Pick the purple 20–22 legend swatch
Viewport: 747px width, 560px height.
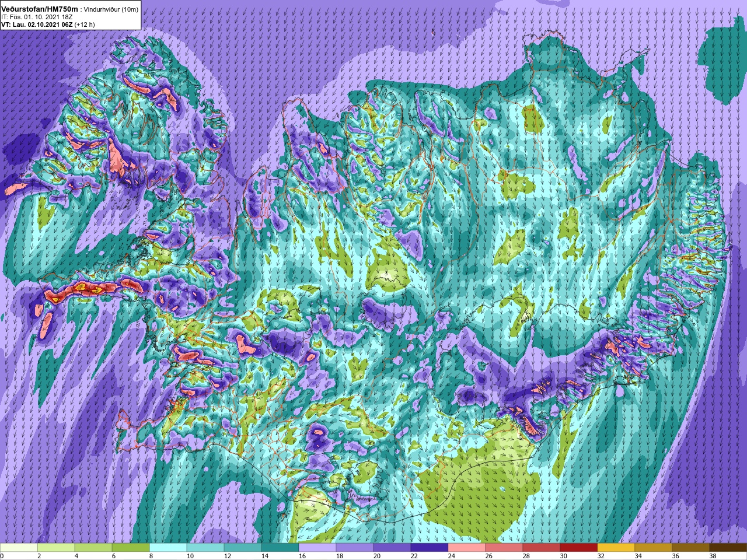click(392, 548)
